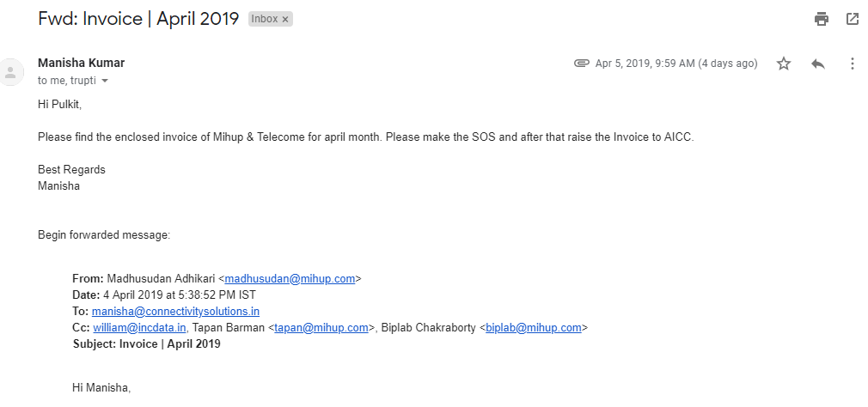Remove the Inbox label with the x
868x407 pixels.
[285, 19]
